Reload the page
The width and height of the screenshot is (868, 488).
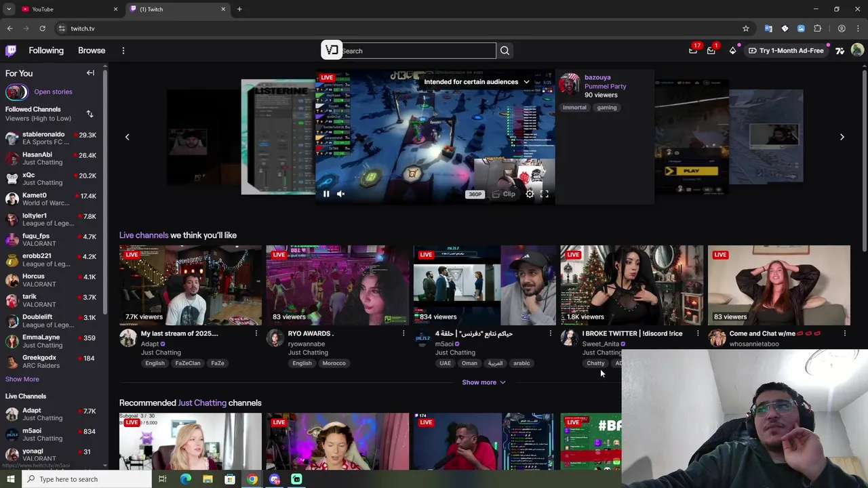point(42,28)
